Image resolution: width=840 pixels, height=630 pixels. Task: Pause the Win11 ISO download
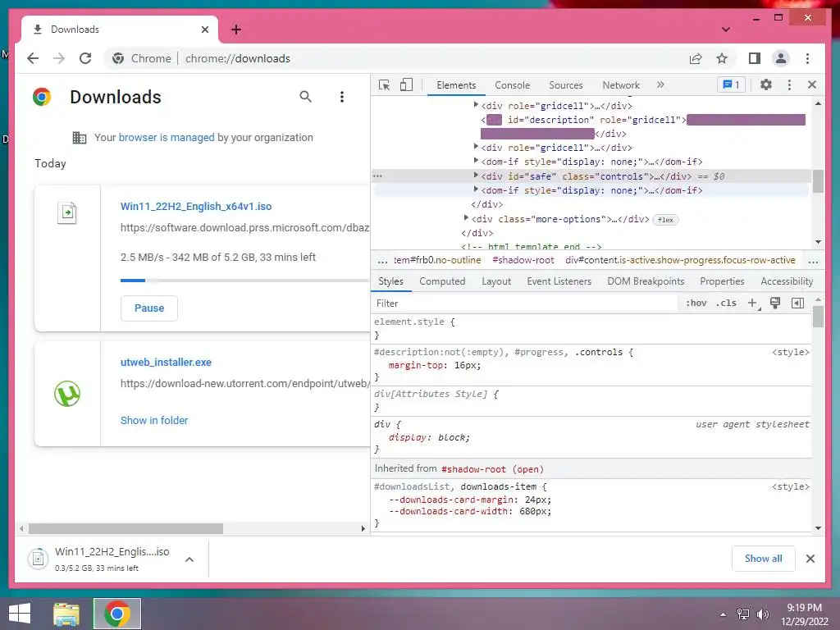click(149, 308)
